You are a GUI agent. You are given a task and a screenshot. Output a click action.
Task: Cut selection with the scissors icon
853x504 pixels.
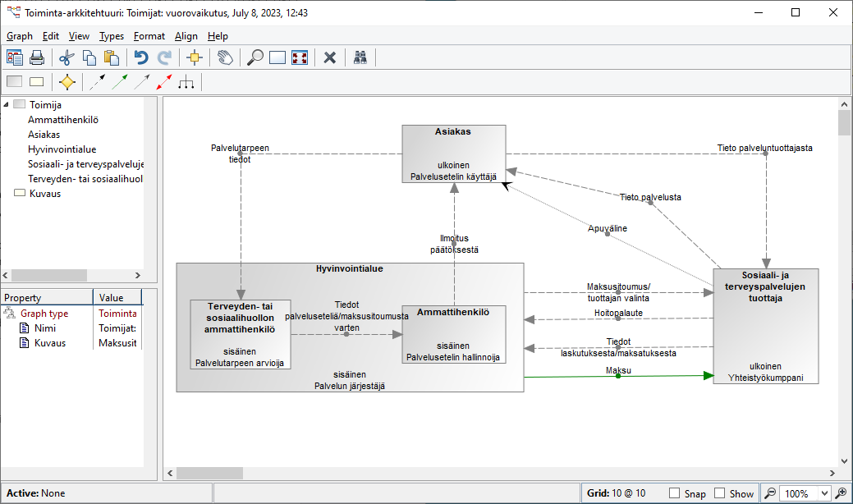[67, 57]
